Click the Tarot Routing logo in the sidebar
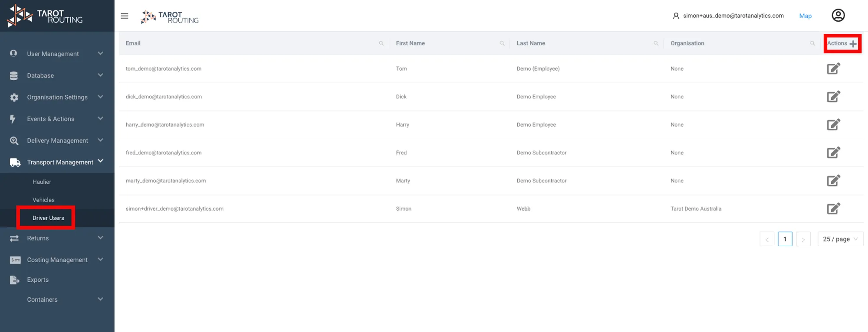The image size is (868, 332). point(45,16)
